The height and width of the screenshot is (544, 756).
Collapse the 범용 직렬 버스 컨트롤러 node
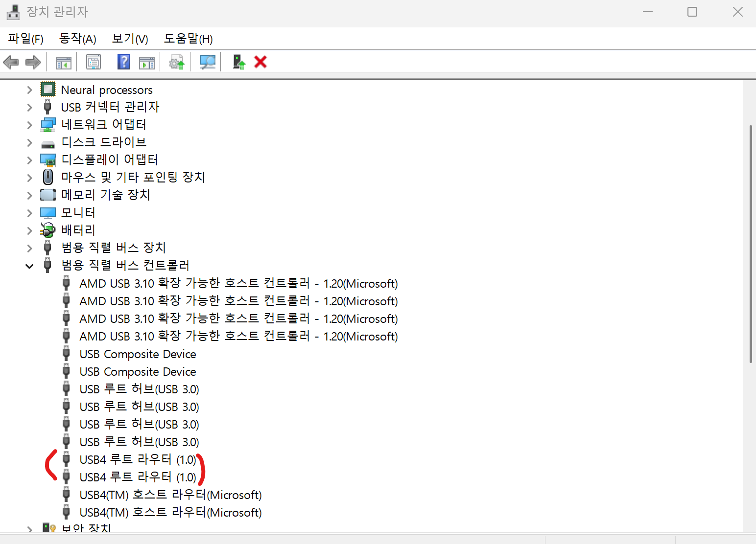pos(29,266)
